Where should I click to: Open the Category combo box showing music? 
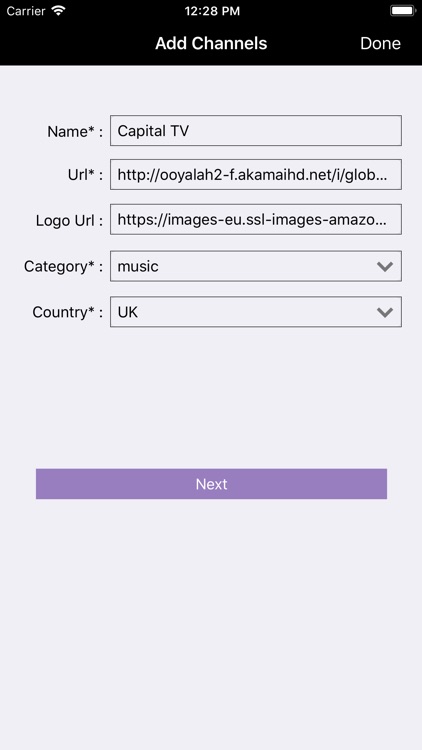pyautogui.click(x=256, y=266)
